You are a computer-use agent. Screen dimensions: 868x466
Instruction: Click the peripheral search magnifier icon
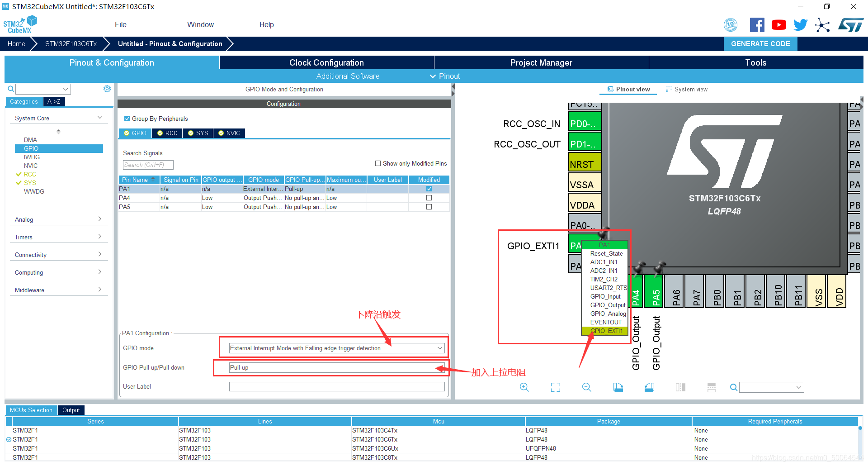(11, 89)
